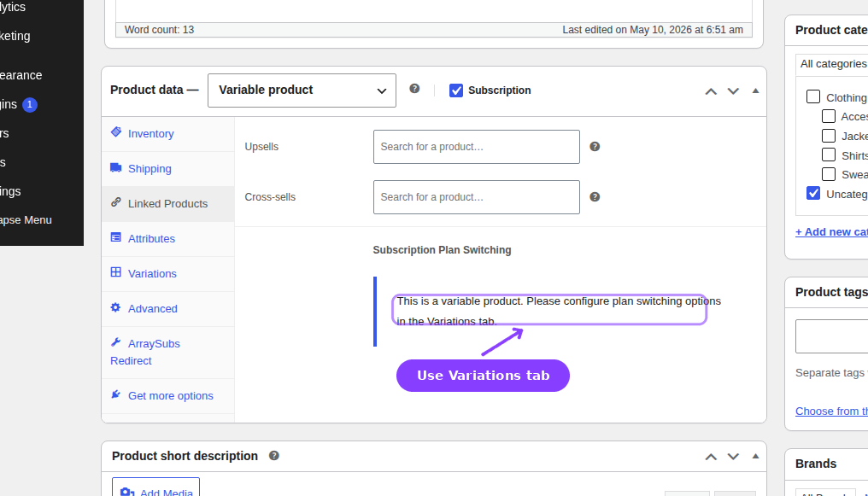Screen dimensions: 868x496
Task: Click the Cross-sells product search field
Action: coord(477,197)
